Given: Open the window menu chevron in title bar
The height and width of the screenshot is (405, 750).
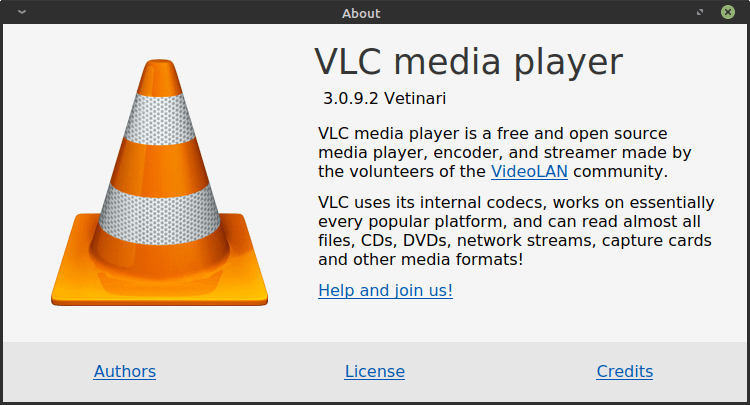Looking at the screenshot, I should (22, 13).
